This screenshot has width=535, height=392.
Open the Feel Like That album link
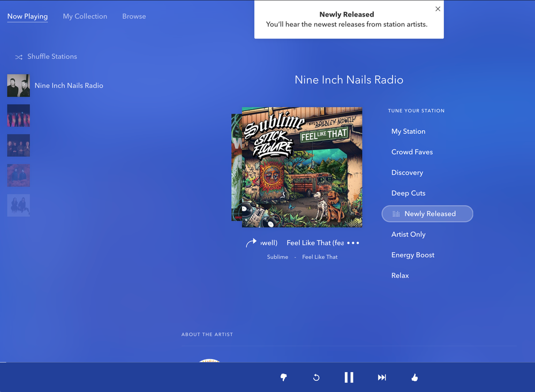coord(320,257)
